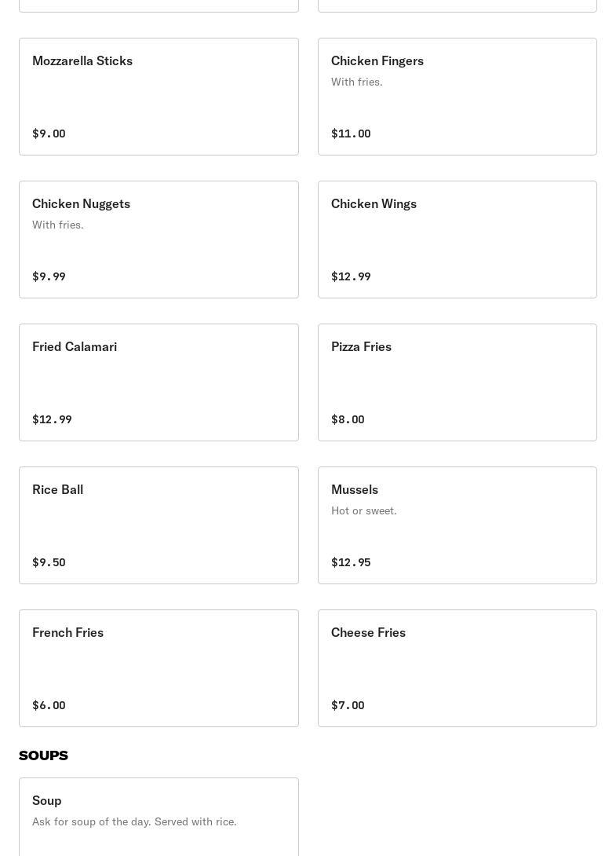Click the $12.95 price under Mussels
616x856 pixels.
coord(351,562)
